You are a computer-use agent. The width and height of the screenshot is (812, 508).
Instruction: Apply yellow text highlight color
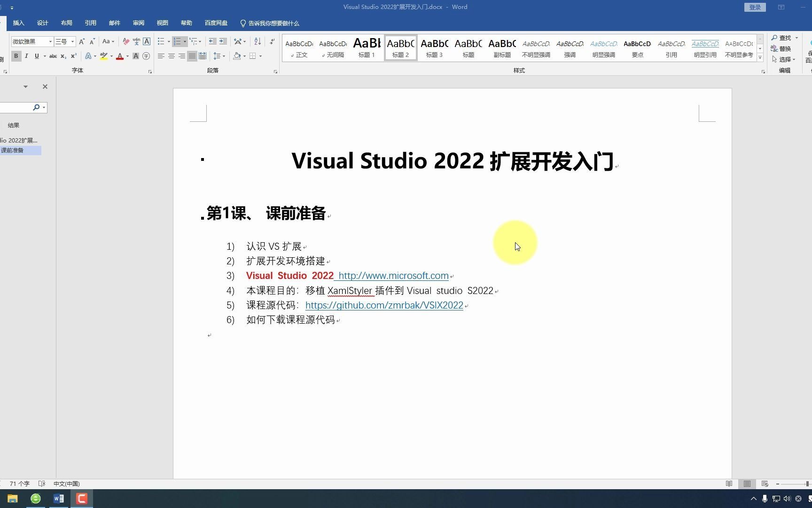(104, 56)
